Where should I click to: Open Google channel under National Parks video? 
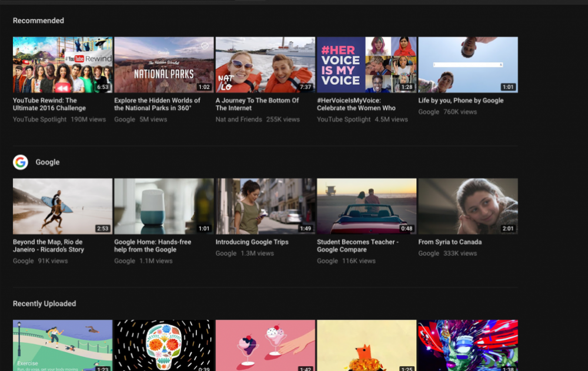(125, 119)
